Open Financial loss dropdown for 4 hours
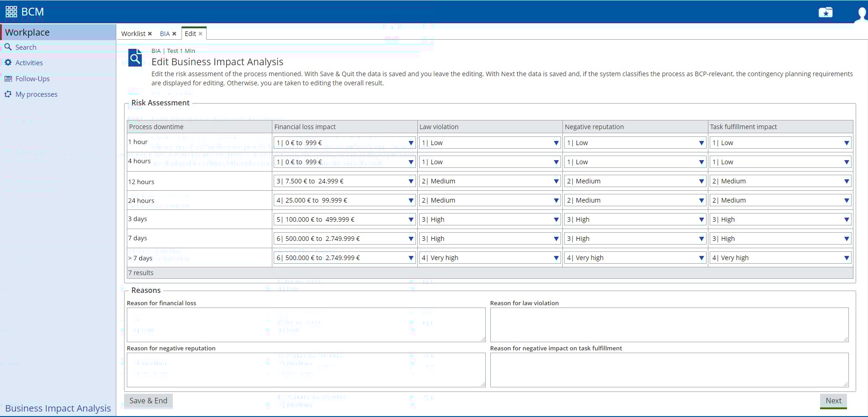The width and height of the screenshot is (868, 417). [x=344, y=162]
